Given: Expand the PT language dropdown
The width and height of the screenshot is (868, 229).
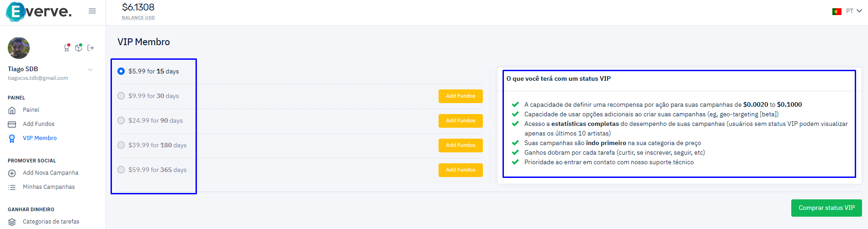Looking at the screenshot, I should pos(854,11).
